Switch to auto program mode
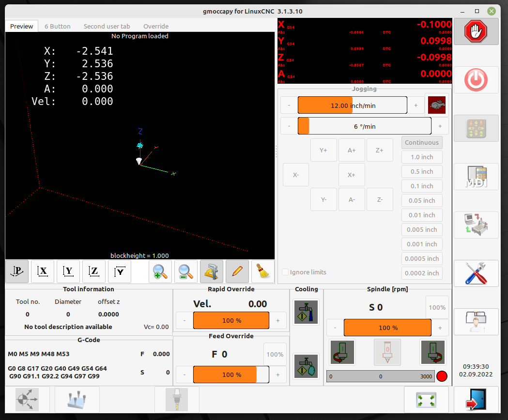 pyautogui.click(x=476, y=225)
